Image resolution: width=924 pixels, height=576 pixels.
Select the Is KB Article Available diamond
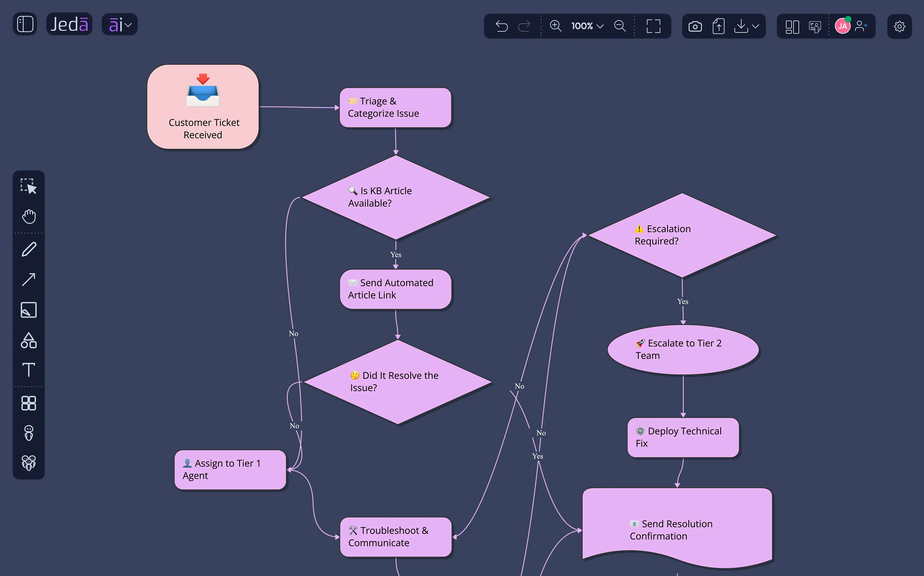point(396,197)
